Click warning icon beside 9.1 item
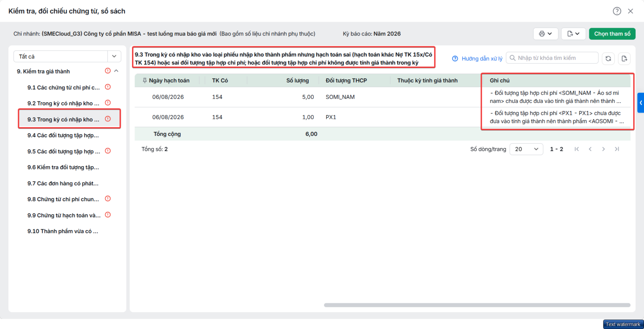 click(x=108, y=87)
